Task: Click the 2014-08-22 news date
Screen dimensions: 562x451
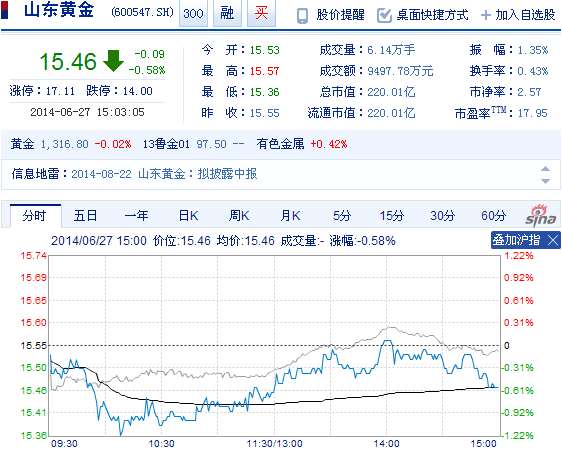Action: click(x=101, y=174)
